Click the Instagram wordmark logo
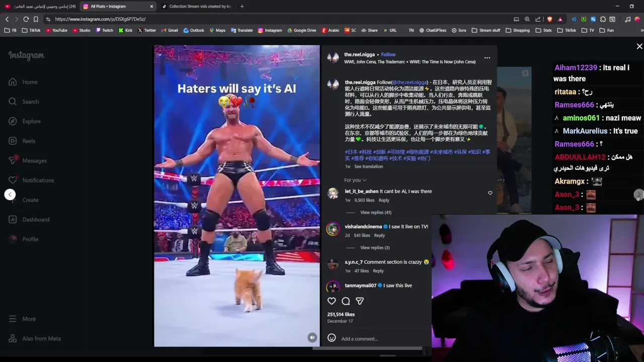This screenshot has height=362, width=644. coord(26,55)
